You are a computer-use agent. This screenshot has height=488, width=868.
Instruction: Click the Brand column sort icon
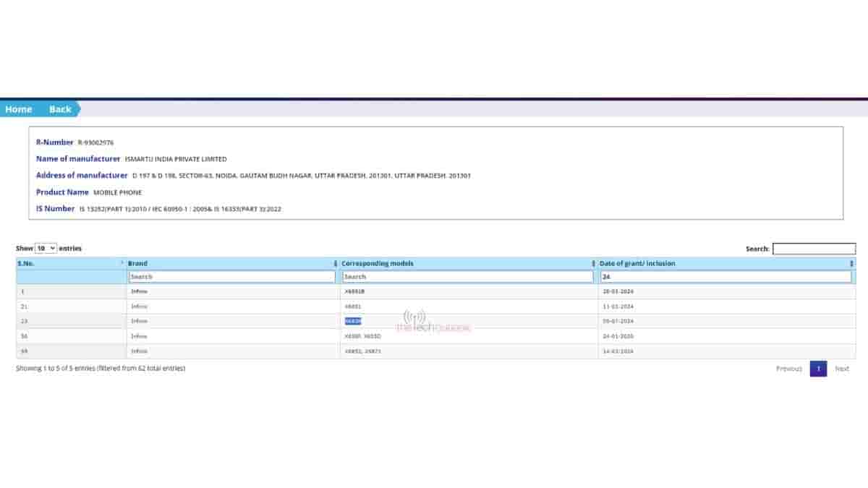point(335,263)
